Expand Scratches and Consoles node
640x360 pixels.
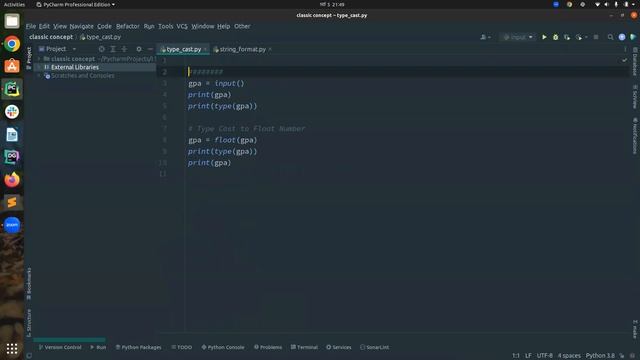(x=39, y=76)
